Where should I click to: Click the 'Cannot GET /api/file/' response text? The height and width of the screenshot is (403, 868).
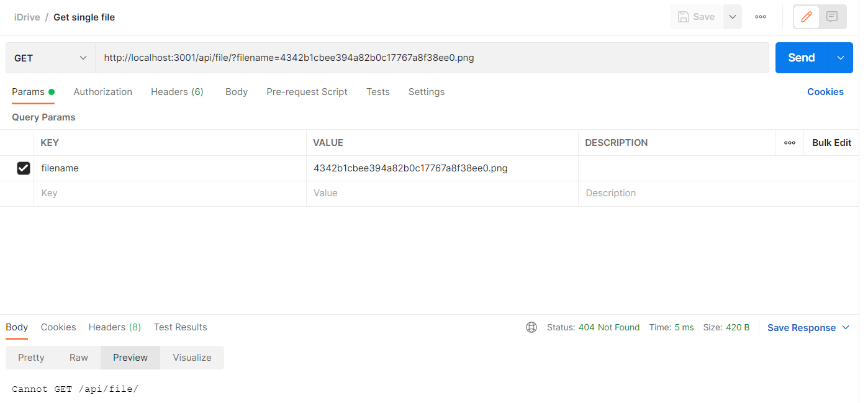(x=75, y=389)
